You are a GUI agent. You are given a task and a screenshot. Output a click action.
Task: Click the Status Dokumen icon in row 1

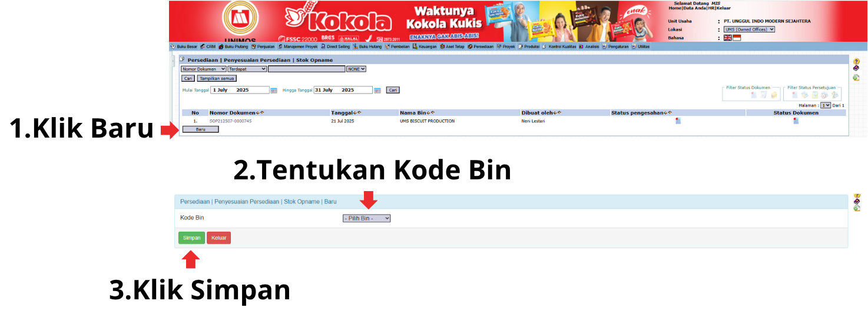click(x=796, y=121)
